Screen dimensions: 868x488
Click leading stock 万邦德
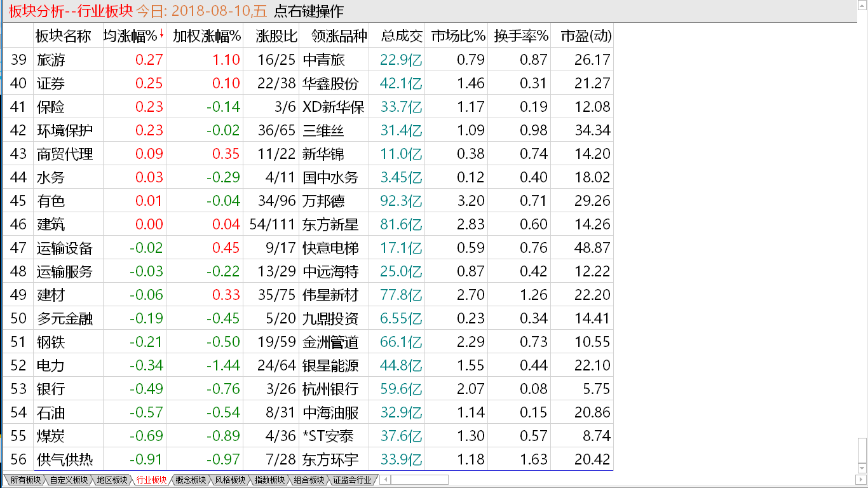(x=324, y=201)
